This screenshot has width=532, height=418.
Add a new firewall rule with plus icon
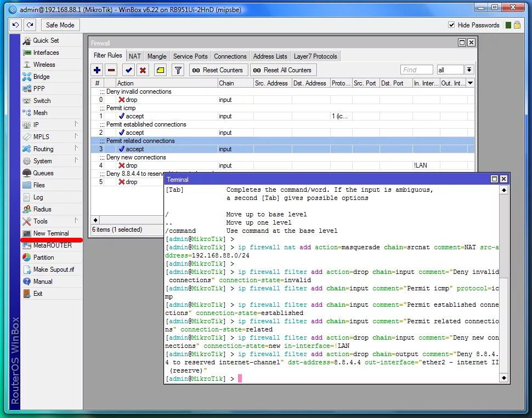click(97, 70)
